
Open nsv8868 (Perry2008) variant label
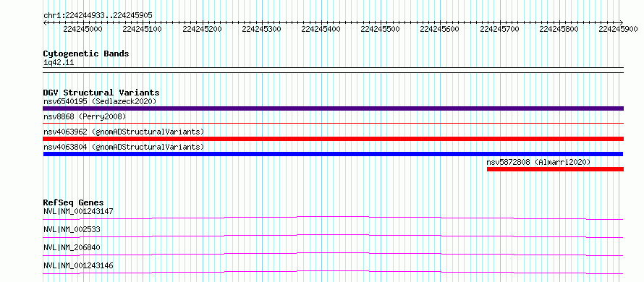(x=85, y=117)
